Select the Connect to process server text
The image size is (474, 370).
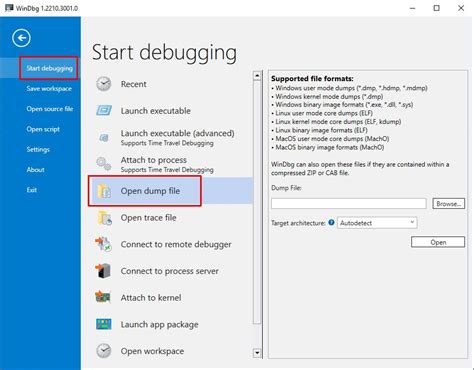click(170, 271)
